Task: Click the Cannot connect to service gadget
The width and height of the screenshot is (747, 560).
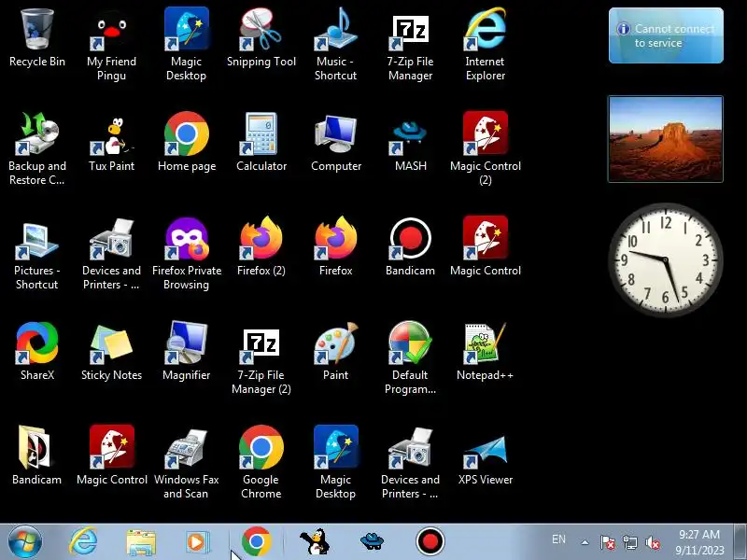Action: click(666, 35)
